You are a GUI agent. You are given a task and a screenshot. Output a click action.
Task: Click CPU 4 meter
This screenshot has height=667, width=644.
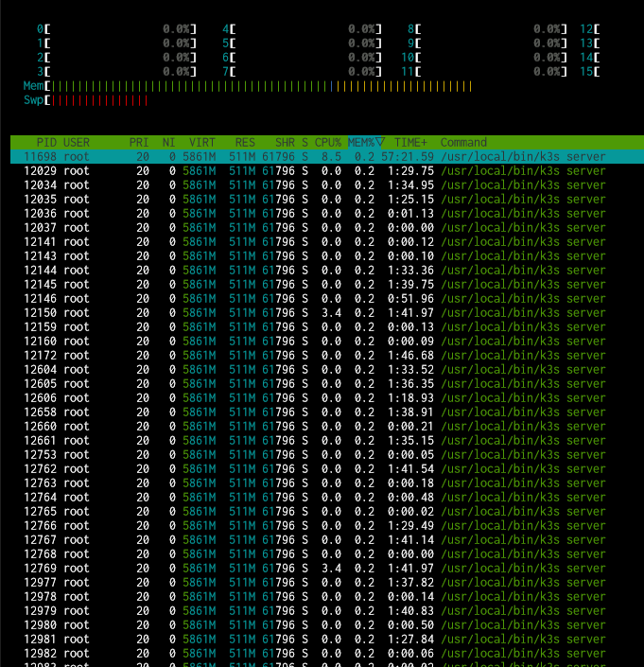[302, 29]
